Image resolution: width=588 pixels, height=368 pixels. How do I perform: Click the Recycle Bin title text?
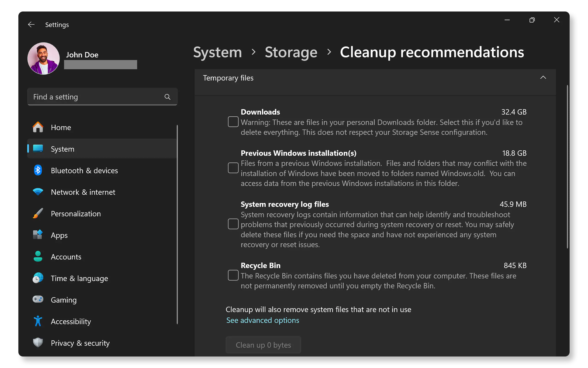click(x=260, y=265)
